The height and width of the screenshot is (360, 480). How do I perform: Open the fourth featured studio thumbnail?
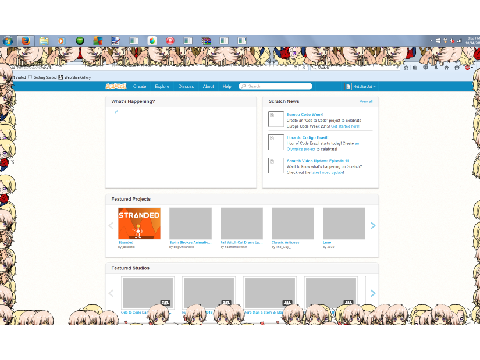(331, 293)
